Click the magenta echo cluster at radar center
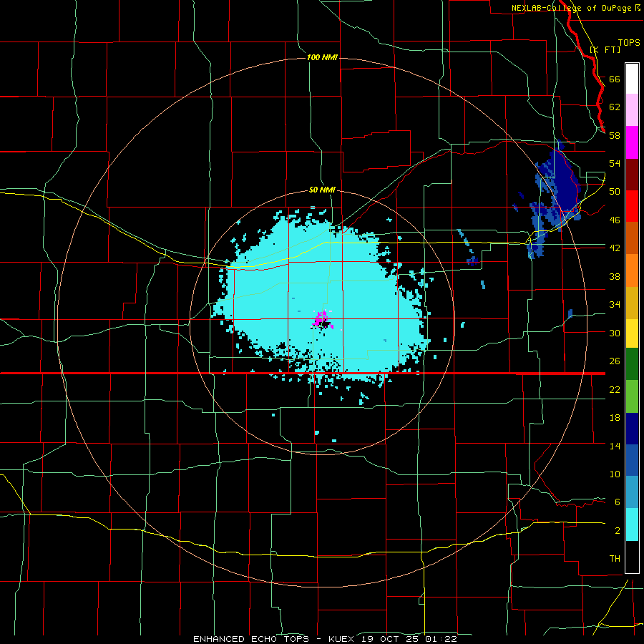 point(323,320)
